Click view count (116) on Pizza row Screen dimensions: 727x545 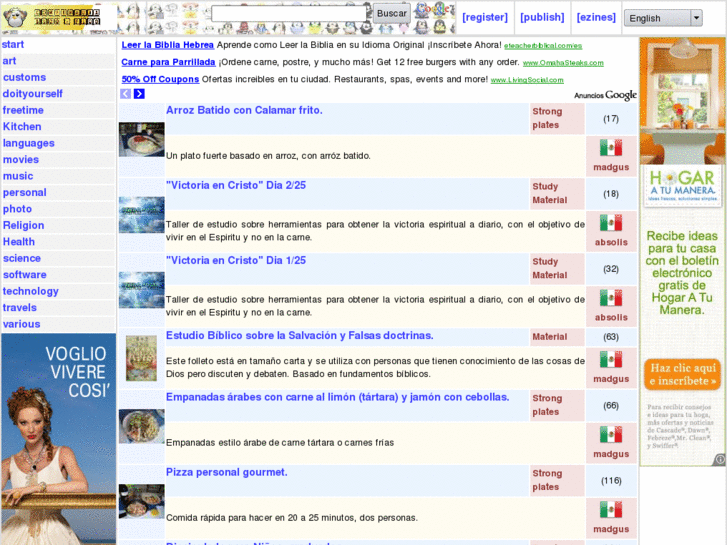611,481
